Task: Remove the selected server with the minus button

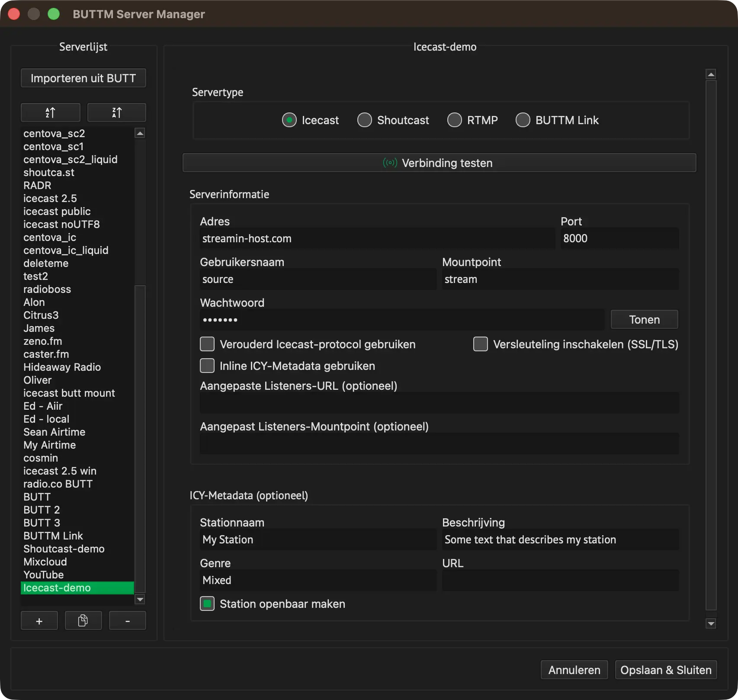Action: click(x=128, y=621)
